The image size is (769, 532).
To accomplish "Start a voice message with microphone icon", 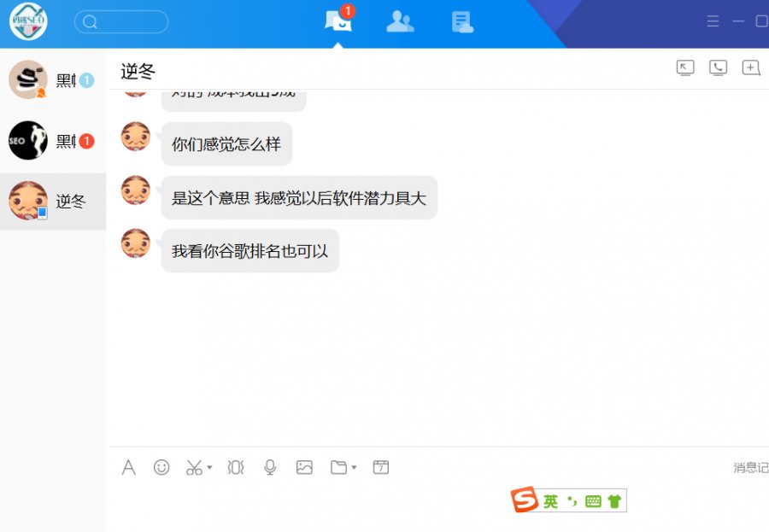I will 270,467.
